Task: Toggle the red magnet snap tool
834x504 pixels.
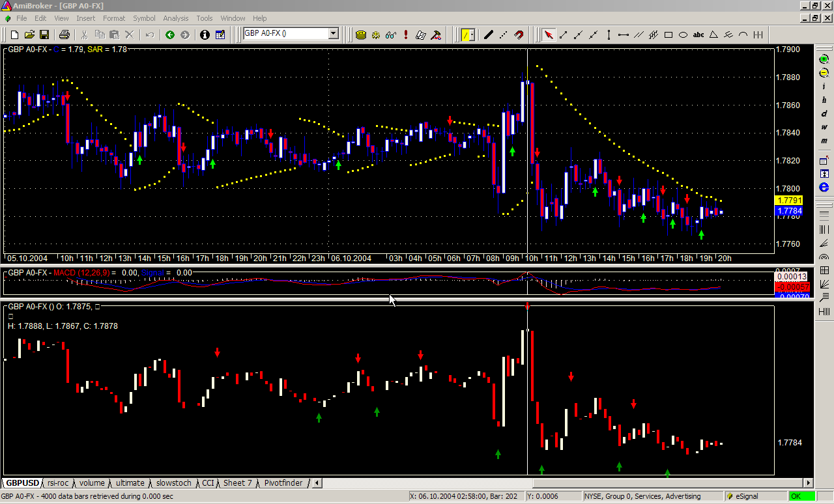Action: click(519, 35)
